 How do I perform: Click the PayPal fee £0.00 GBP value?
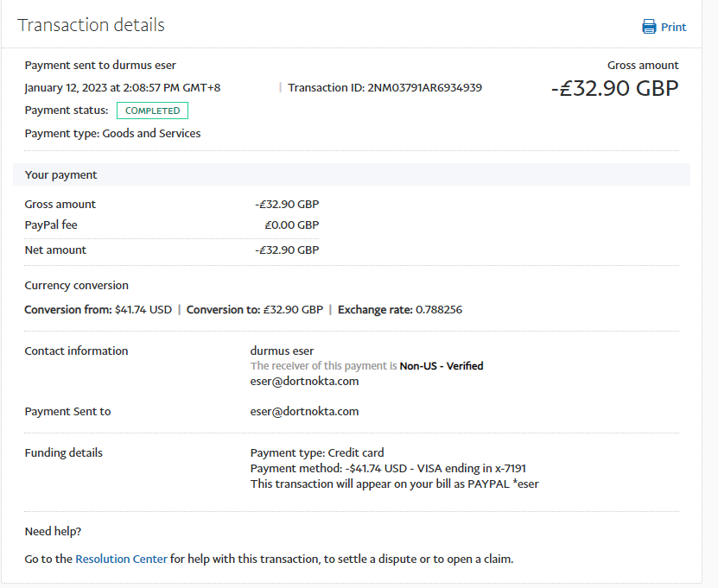click(291, 224)
